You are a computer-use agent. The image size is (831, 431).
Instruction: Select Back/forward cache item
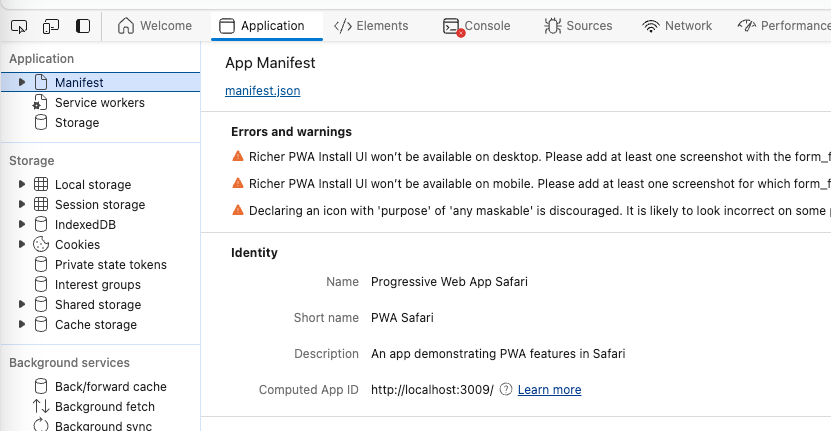pyautogui.click(x=110, y=387)
